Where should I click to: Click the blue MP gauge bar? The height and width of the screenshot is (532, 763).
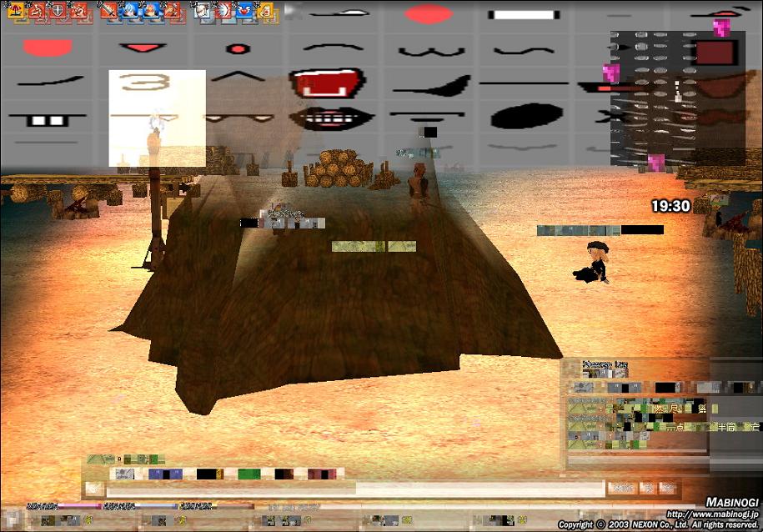tap(141, 506)
